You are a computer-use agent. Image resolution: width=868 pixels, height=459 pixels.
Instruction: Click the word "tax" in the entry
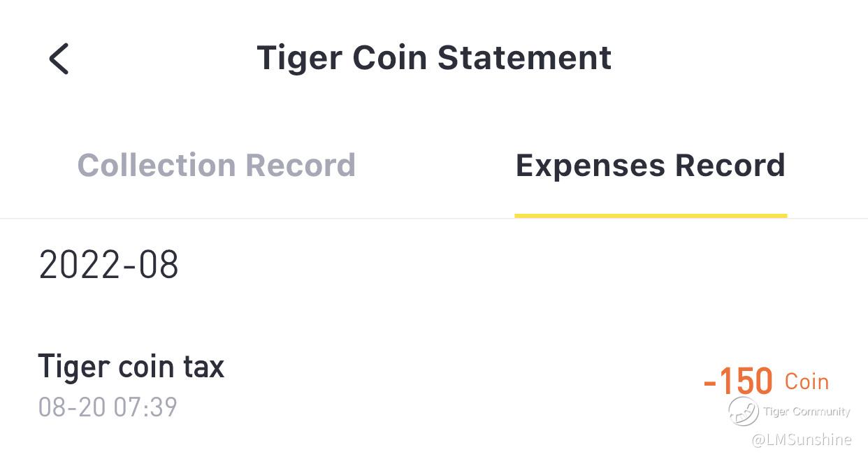(x=204, y=366)
